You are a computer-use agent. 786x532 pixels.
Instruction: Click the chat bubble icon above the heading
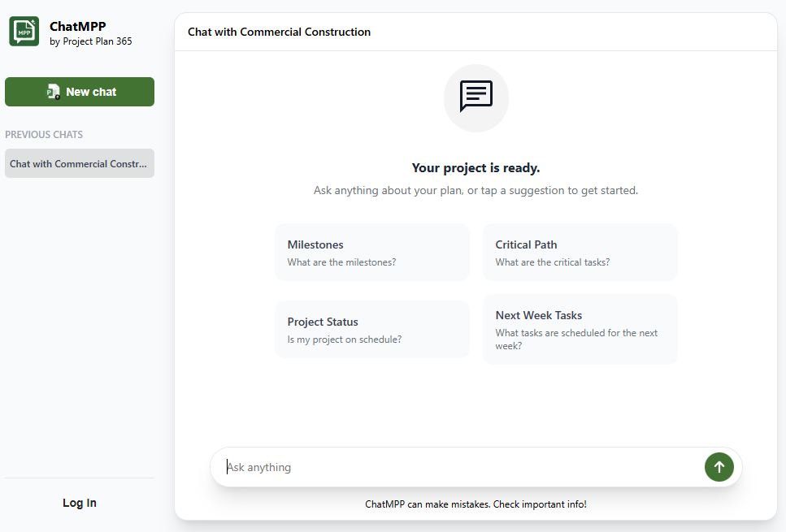click(476, 97)
